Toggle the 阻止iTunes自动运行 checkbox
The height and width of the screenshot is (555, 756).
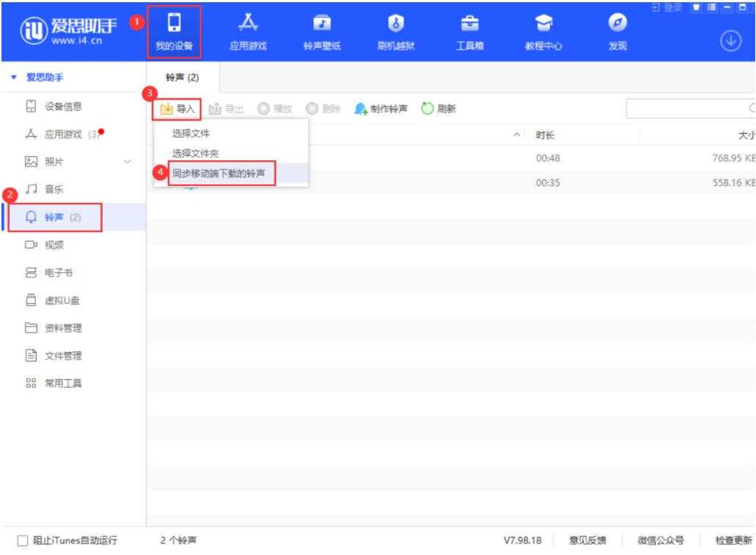click(21, 541)
